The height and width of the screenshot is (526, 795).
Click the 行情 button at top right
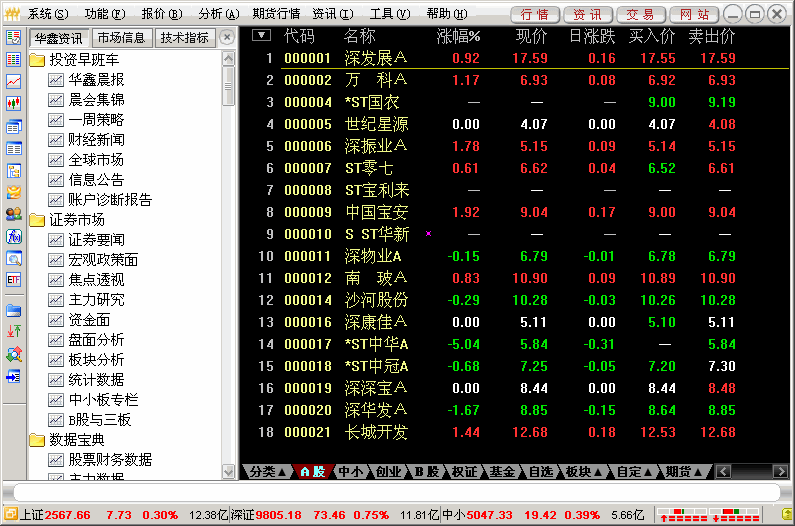point(534,14)
